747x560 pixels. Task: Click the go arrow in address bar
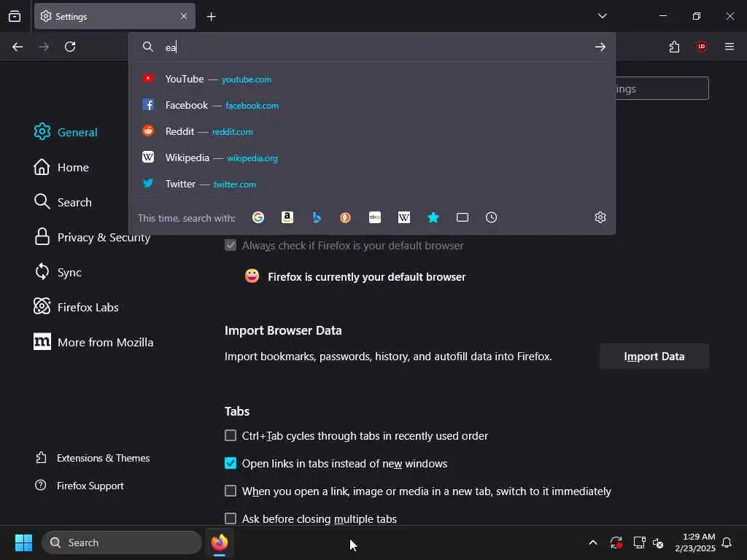coord(600,47)
